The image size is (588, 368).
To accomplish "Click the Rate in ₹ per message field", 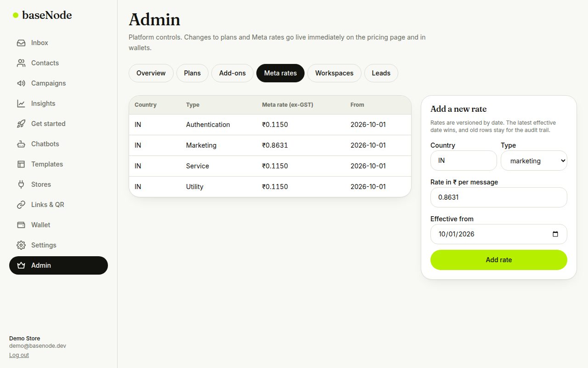I will [x=499, y=197].
